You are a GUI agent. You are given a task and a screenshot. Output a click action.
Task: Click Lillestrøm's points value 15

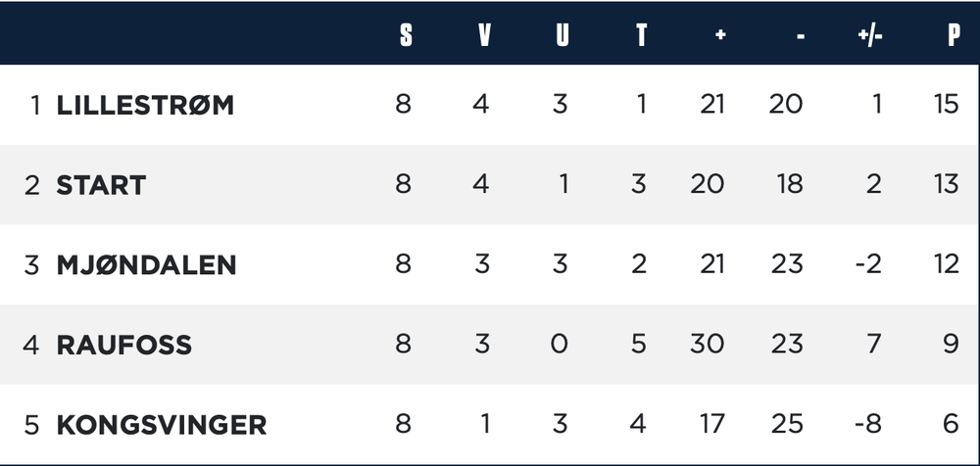pos(946,105)
